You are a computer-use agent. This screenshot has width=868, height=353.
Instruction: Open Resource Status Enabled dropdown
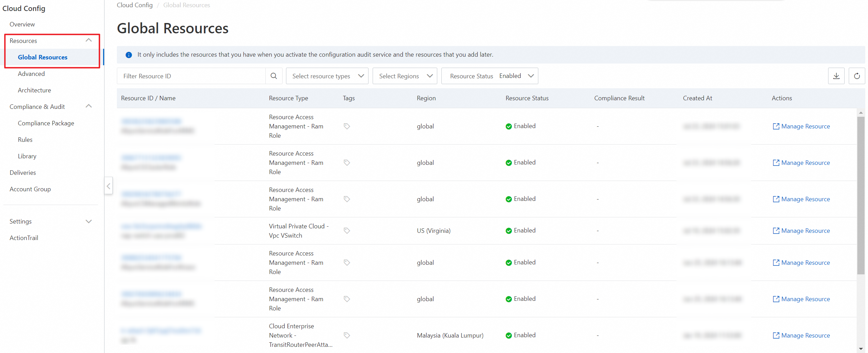[x=490, y=76]
